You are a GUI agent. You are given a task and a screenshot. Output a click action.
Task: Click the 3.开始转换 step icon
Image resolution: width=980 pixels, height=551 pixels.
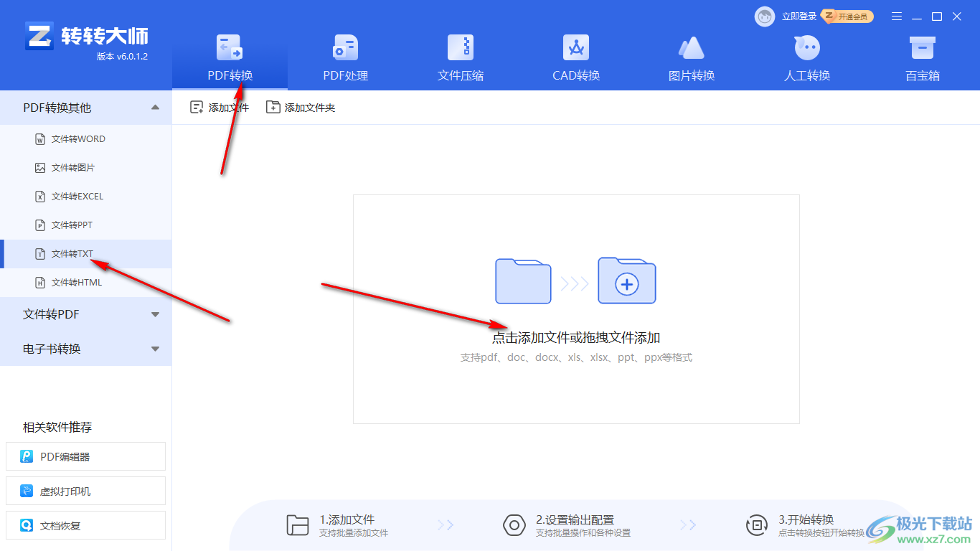[757, 526]
